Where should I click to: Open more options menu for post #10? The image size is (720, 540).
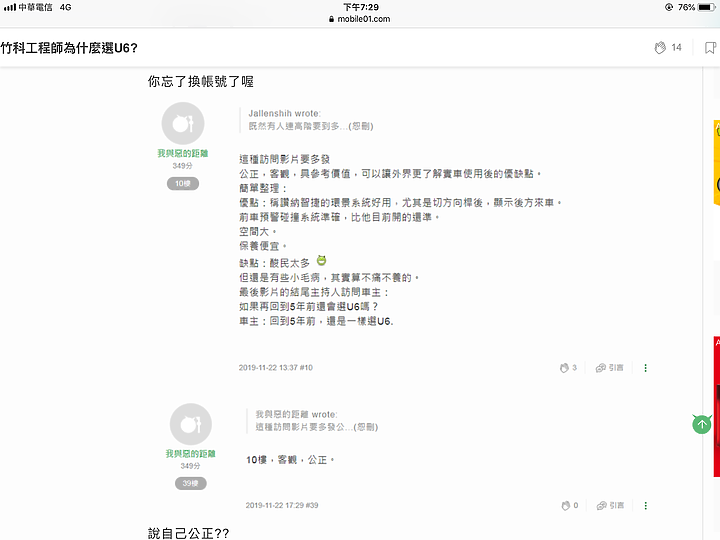click(x=646, y=368)
